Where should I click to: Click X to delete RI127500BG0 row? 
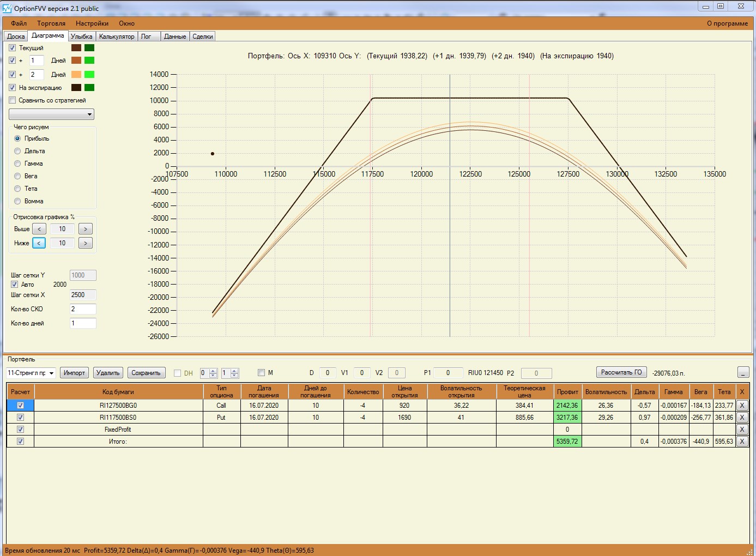(x=741, y=406)
